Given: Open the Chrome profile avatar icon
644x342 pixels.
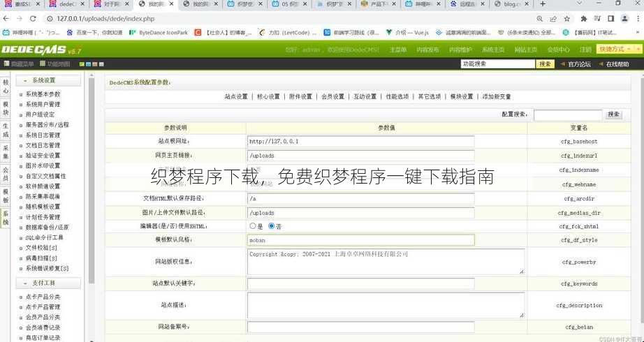Looking at the screenshot, I should tap(624, 19).
